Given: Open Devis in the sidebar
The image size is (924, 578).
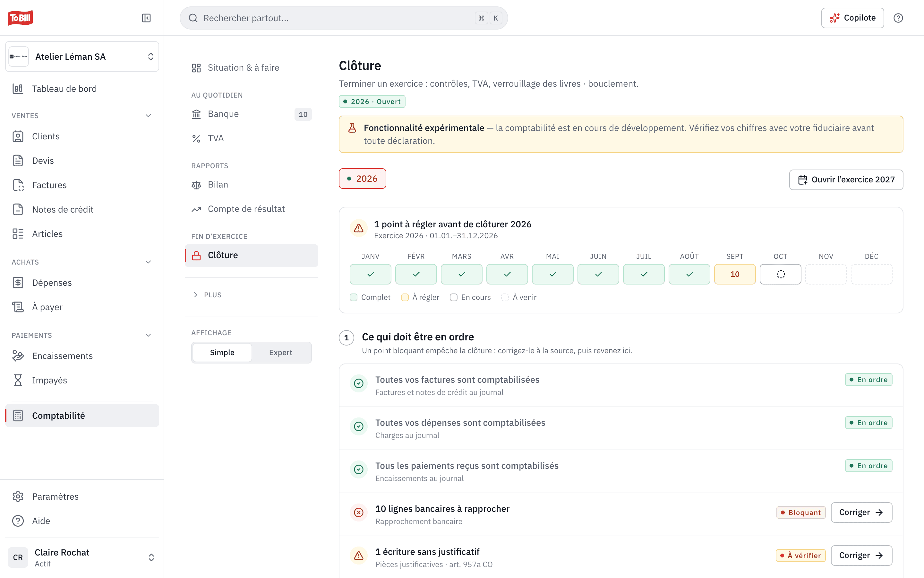Looking at the screenshot, I should (82, 161).
